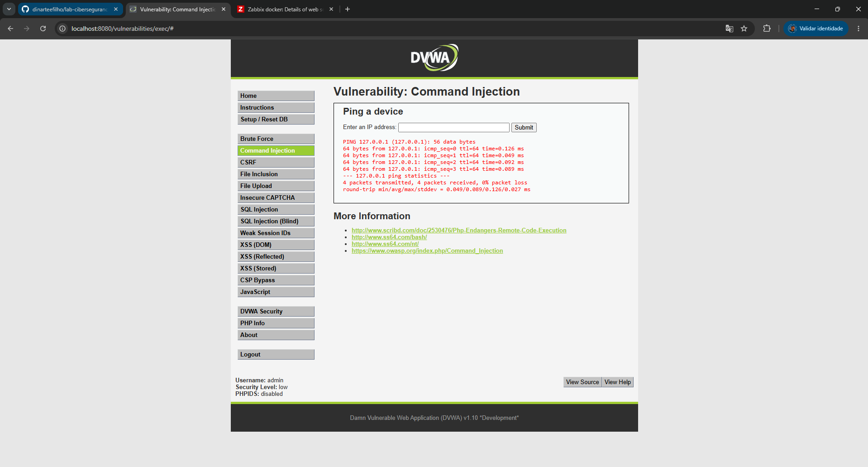This screenshot has width=868, height=467.
Task: Open the XSS (Reflected) page
Action: click(276, 256)
